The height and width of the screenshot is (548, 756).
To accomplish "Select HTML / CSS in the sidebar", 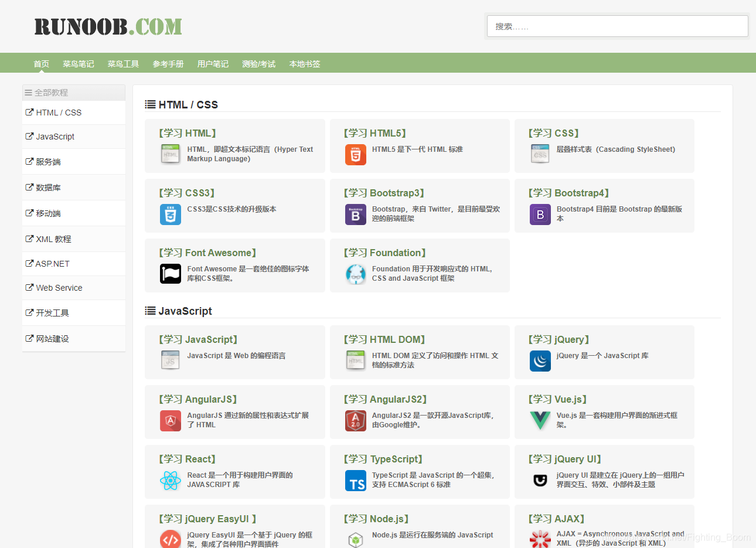I will (x=74, y=113).
